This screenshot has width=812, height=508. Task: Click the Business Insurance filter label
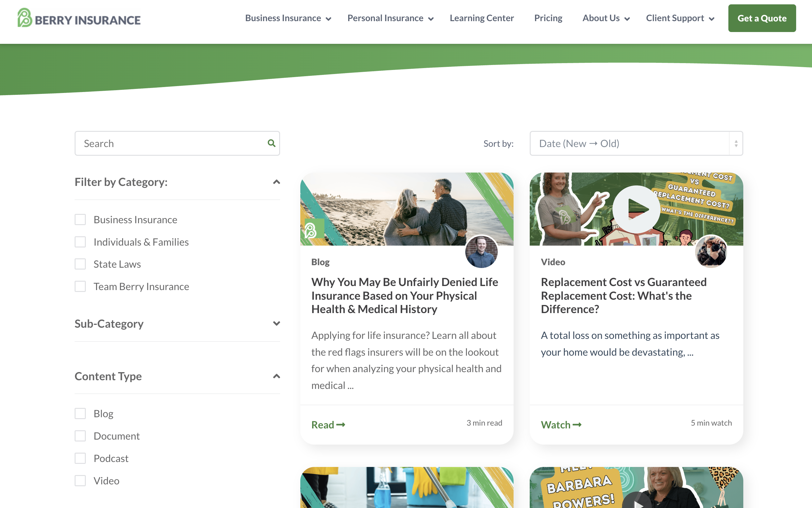[x=136, y=220]
